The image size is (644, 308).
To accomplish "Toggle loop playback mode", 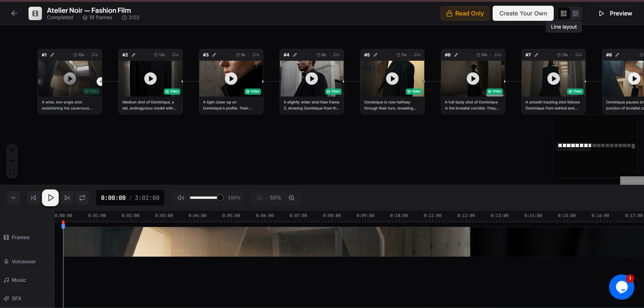I will pyautogui.click(x=82, y=198).
